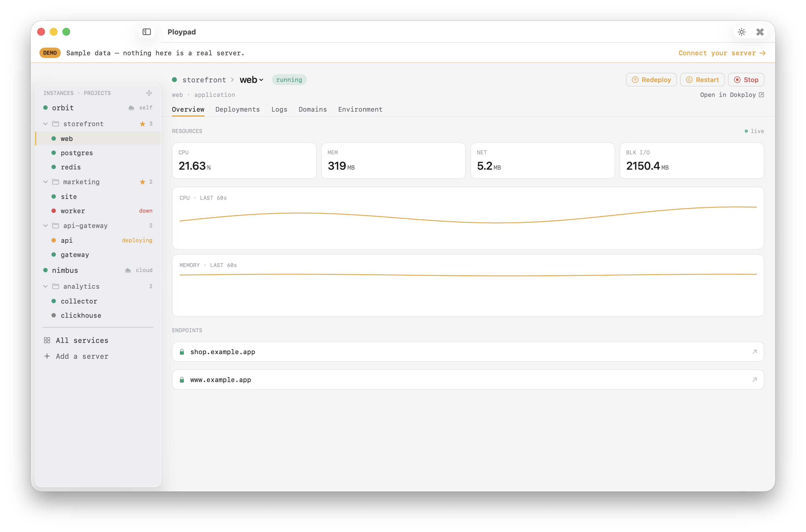Image resolution: width=806 pixels, height=532 pixels.
Task: Click the lock icon on shop.example.app
Action: click(x=182, y=352)
